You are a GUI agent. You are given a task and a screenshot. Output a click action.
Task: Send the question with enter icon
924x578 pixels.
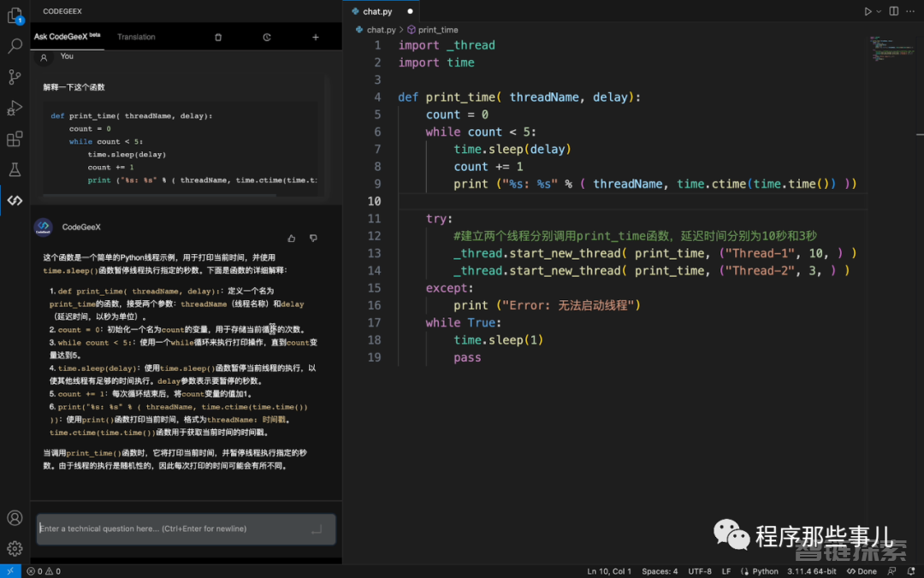point(317,529)
